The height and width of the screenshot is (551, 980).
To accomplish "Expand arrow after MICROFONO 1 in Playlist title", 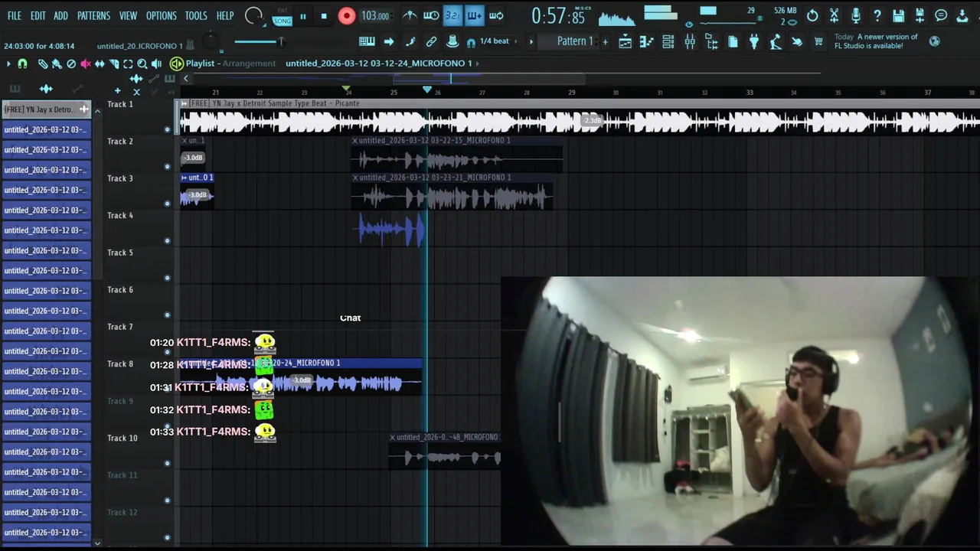I will tap(478, 64).
